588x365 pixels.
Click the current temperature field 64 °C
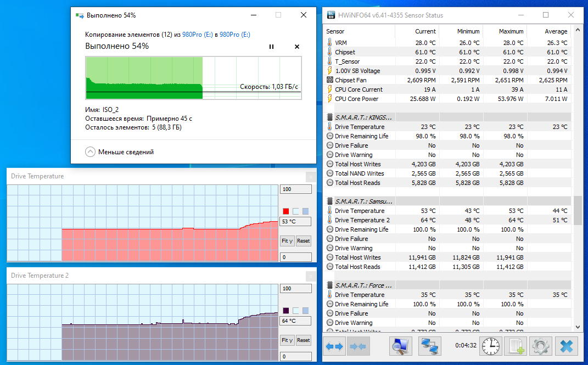click(295, 321)
